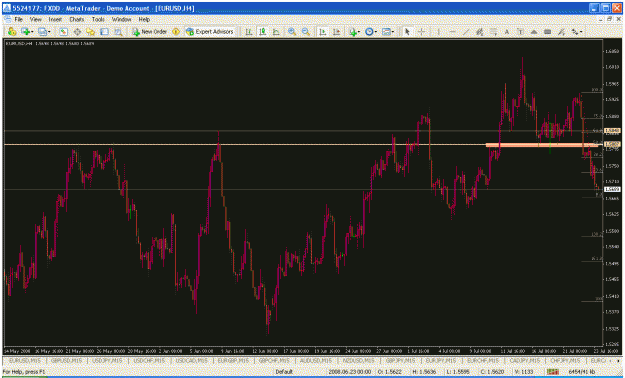Open the Window menu
This screenshot has height=378, width=625.
[121, 19]
